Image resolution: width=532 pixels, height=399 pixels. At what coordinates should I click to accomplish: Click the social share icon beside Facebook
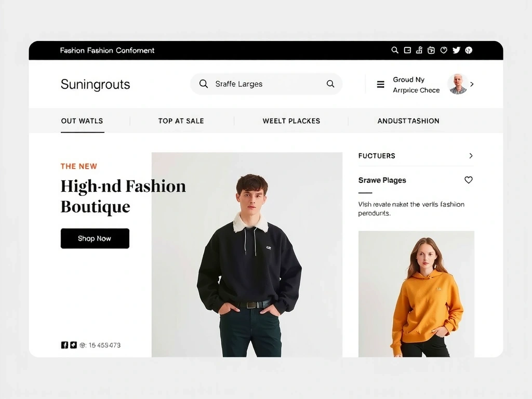coord(74,344)
